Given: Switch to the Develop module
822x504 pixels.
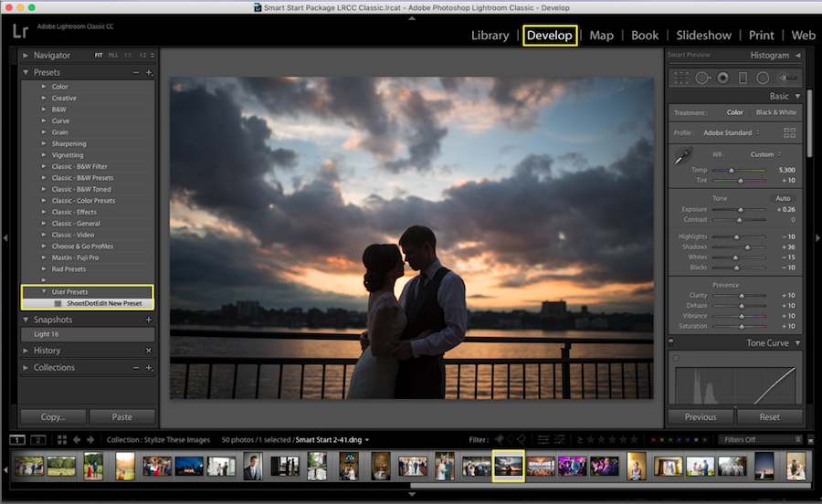Looking at the screenshot, I should 550,36.
